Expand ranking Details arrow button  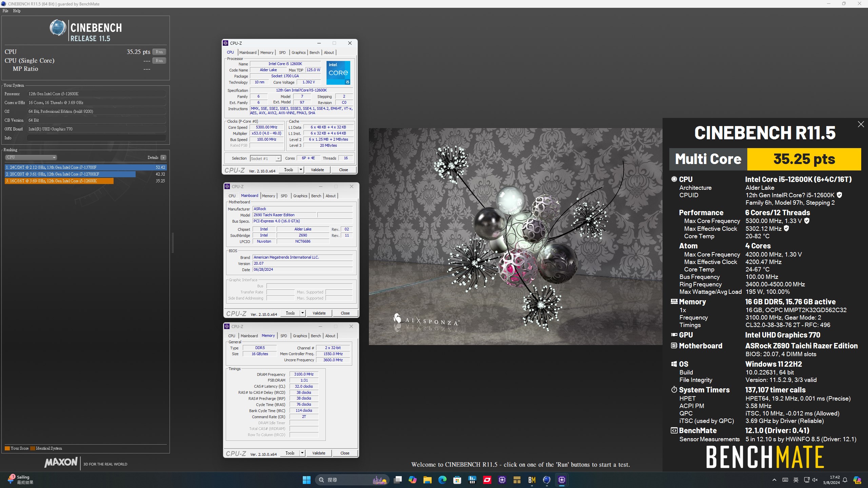(x=163, y=158)
